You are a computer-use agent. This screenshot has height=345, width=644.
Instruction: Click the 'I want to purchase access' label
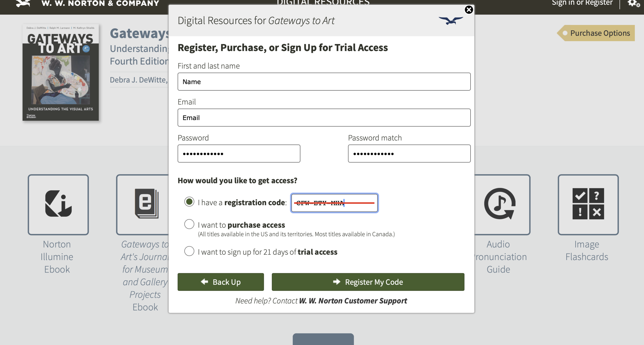241,225
